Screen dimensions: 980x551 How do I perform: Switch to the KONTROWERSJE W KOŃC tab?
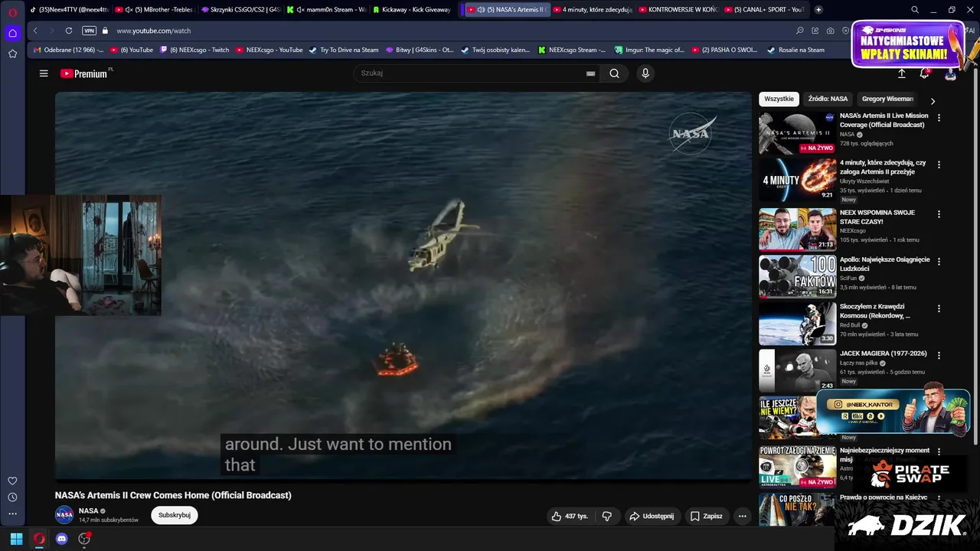coord(678,10)
